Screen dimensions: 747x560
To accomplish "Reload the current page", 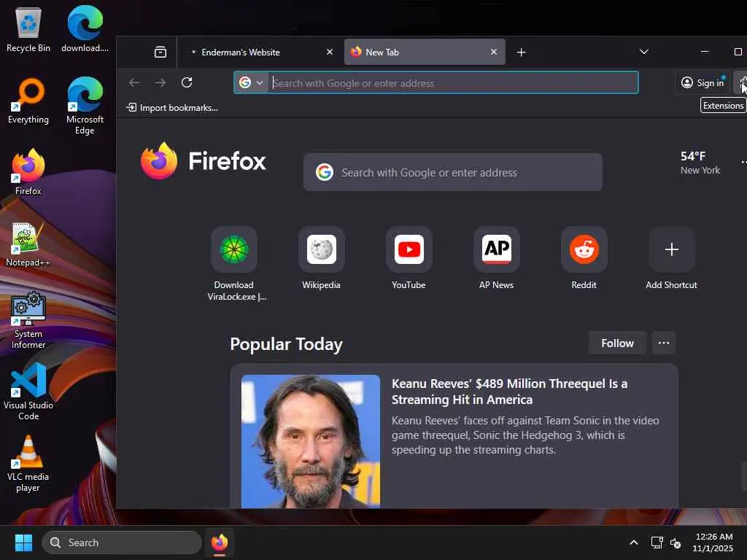I will coord(187,82).
